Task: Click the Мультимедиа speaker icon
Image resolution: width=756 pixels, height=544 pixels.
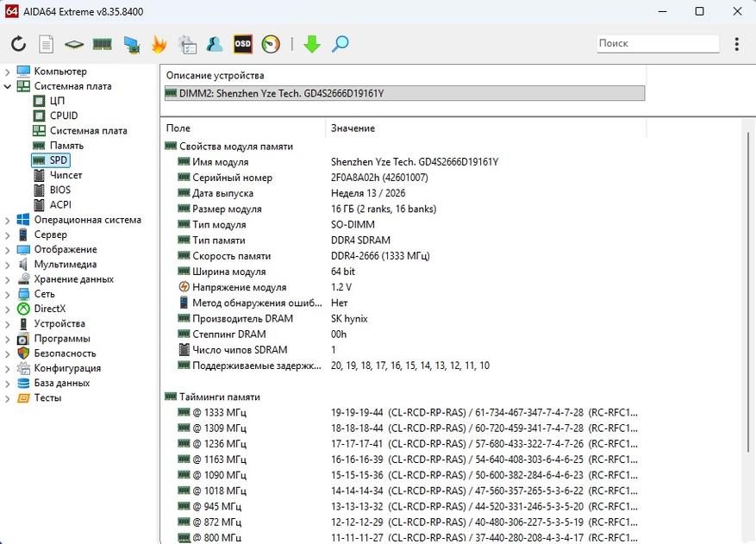Action: (x=23, y=265)
